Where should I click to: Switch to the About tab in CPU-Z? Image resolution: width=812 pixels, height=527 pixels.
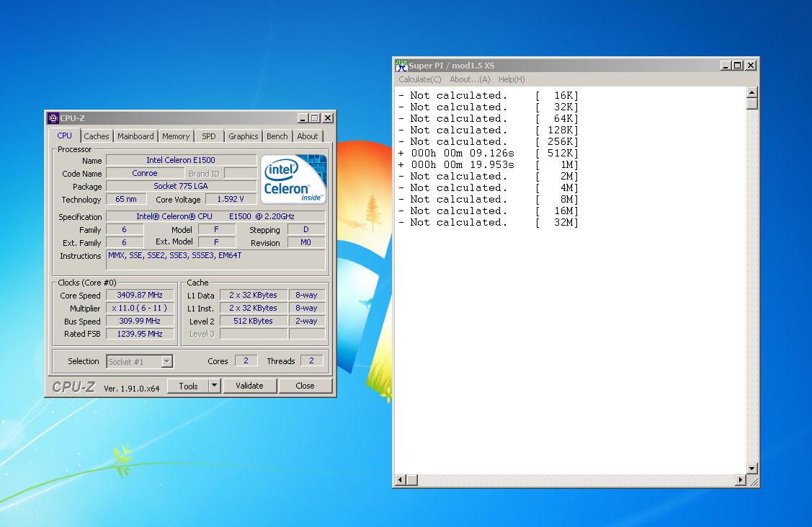[308, 136]
